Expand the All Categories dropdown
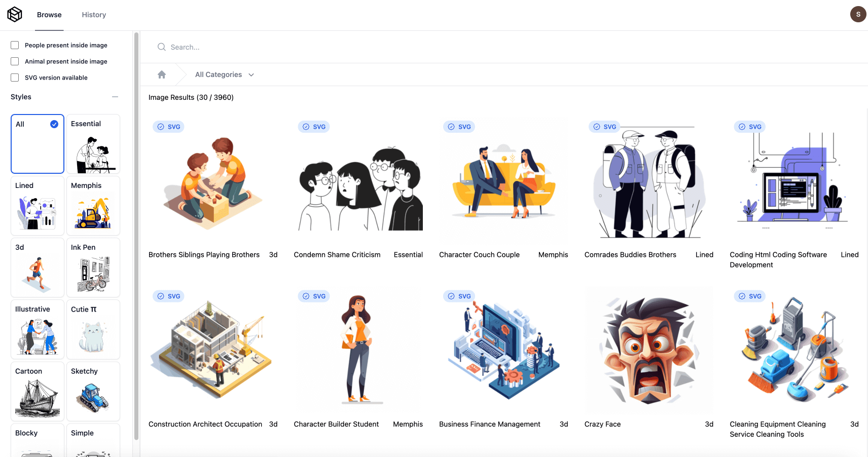 click(224, 74)
